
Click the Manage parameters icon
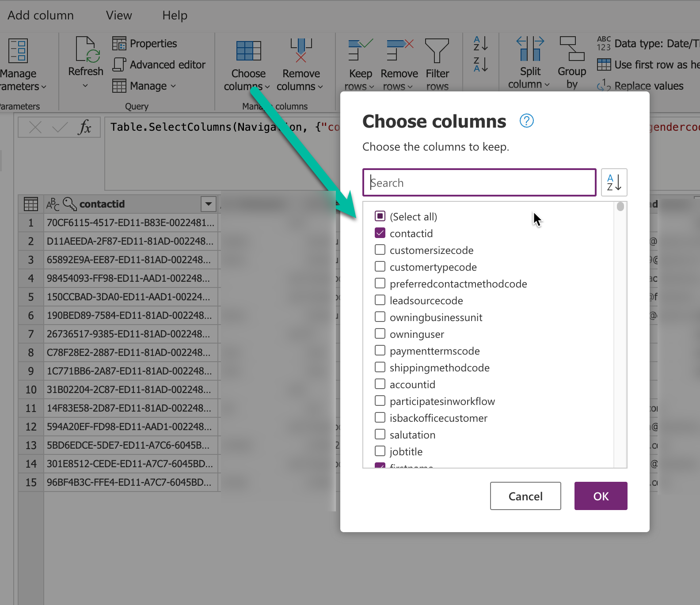tap(18, 51)
